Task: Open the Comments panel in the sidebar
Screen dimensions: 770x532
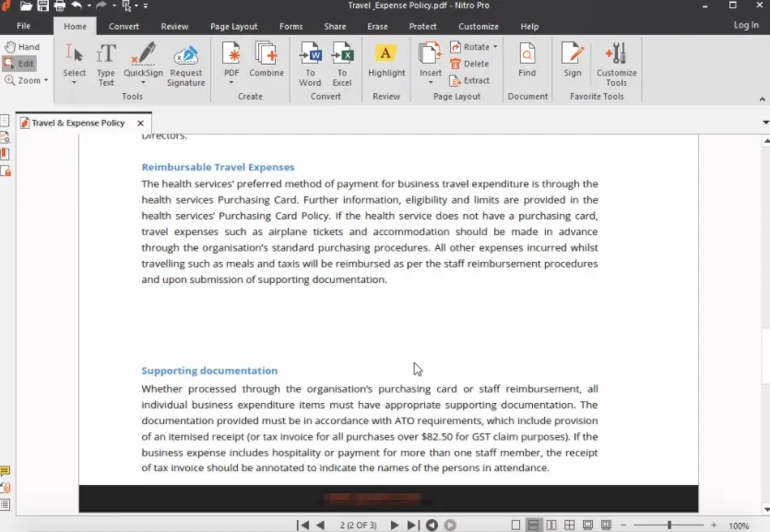Action: (5, 472)
